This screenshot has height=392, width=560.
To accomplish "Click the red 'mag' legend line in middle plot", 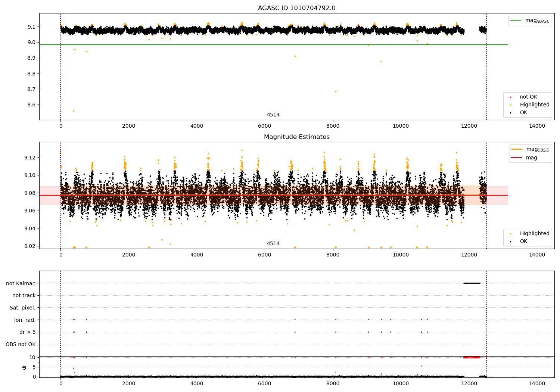I will [x=517, y=158].
